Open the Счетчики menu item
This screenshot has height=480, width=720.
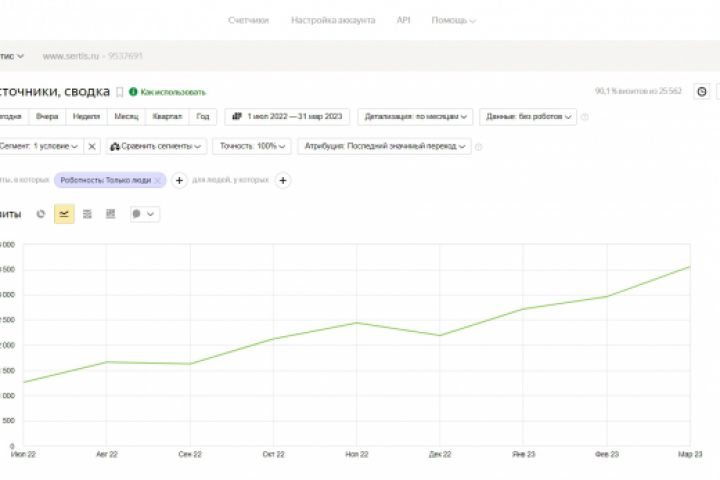click(x=248, y=20)
